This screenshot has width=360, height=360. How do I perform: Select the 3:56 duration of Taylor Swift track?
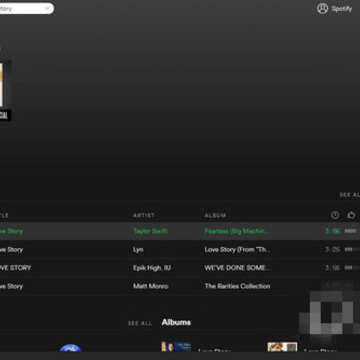332,231
